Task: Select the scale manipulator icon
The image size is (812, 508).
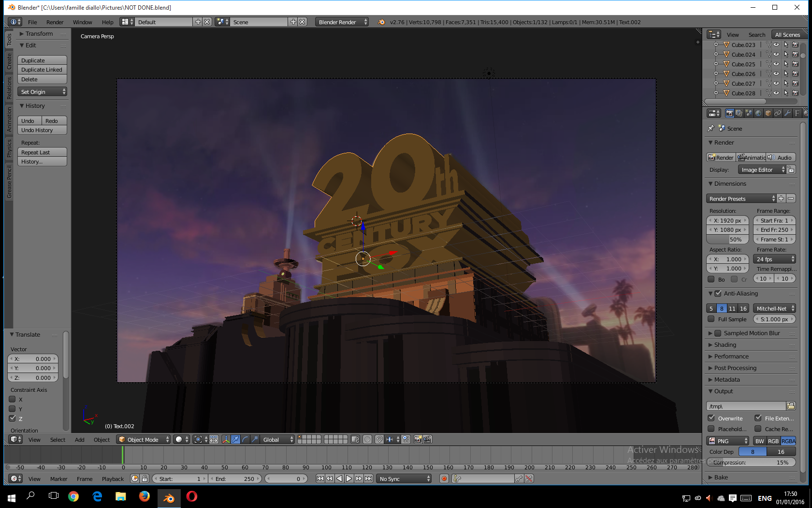Action: 255,439
